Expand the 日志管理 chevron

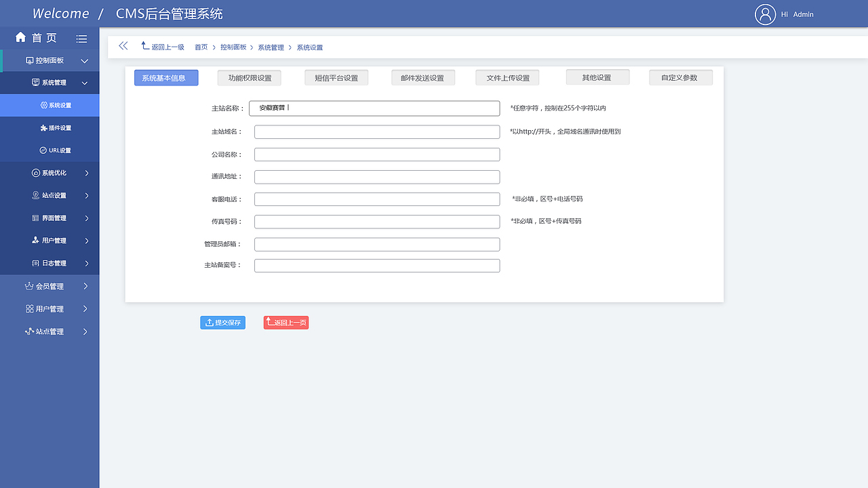click(87, 263)
